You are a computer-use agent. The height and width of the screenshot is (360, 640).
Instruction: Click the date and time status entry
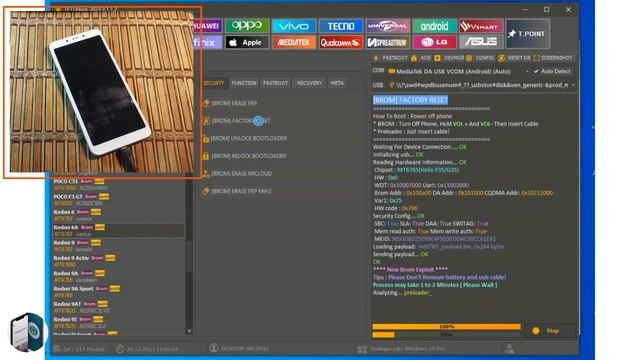click(147, 349)
